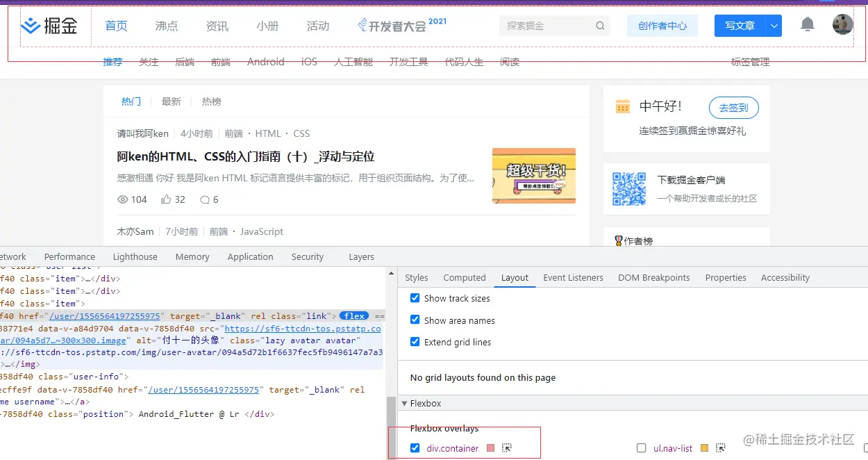This screenshot has height=460, width=868.
Task: Switch to Styles tab
Action: [417, 277]
